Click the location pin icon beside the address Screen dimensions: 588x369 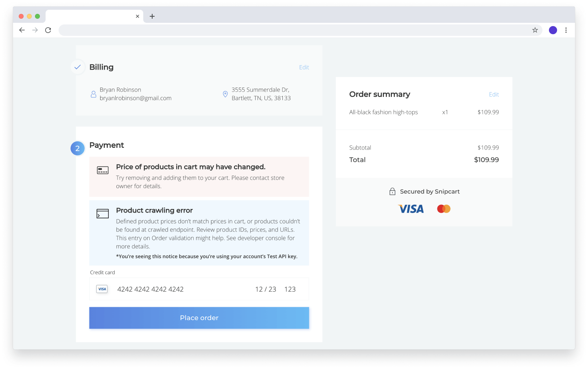click(225, 94)
